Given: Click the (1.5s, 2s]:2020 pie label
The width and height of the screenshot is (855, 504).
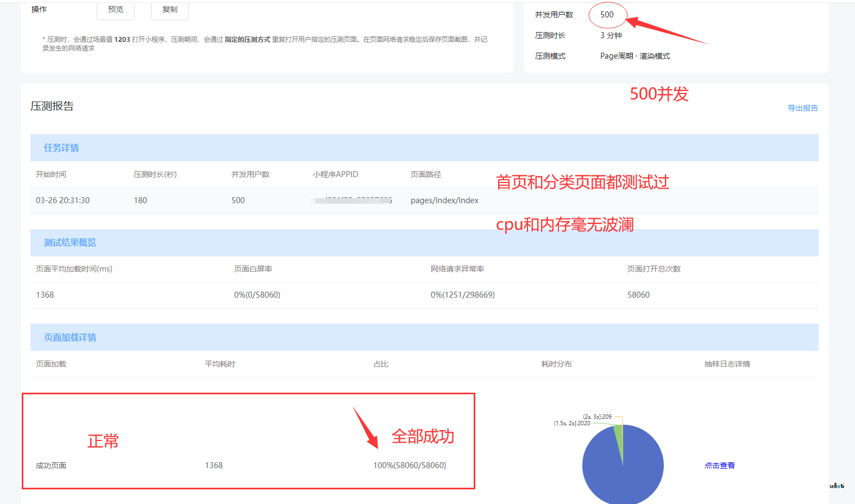Looking at the screenshot, I should [572, 423].
